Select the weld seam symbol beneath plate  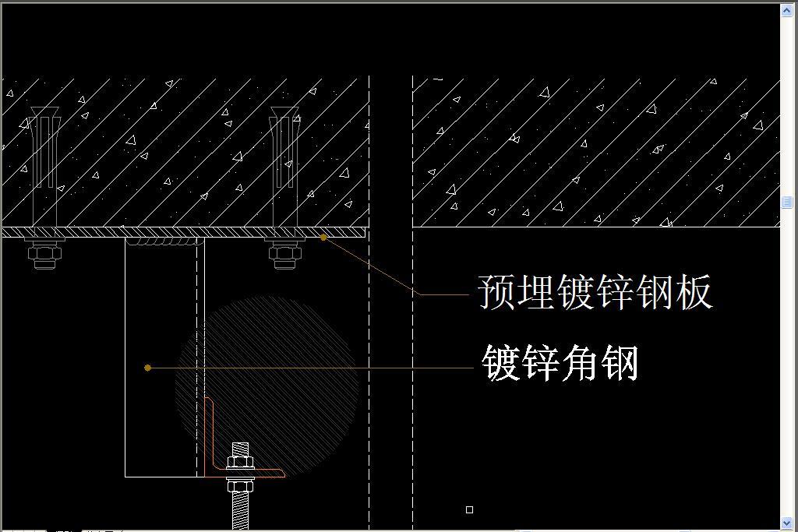click(x=165, y=242)
